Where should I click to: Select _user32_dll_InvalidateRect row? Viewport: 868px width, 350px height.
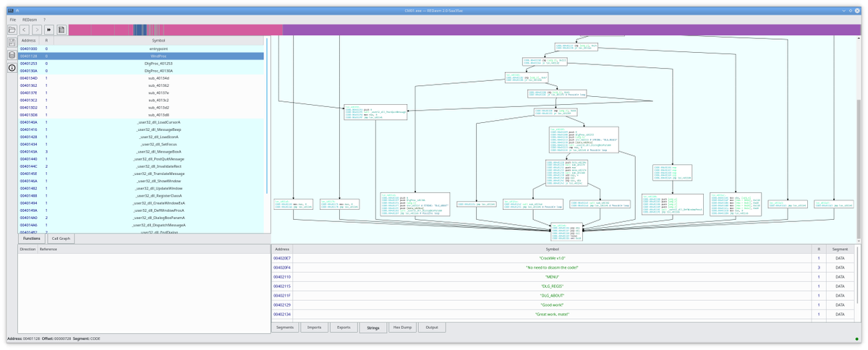tap(140, 166)
